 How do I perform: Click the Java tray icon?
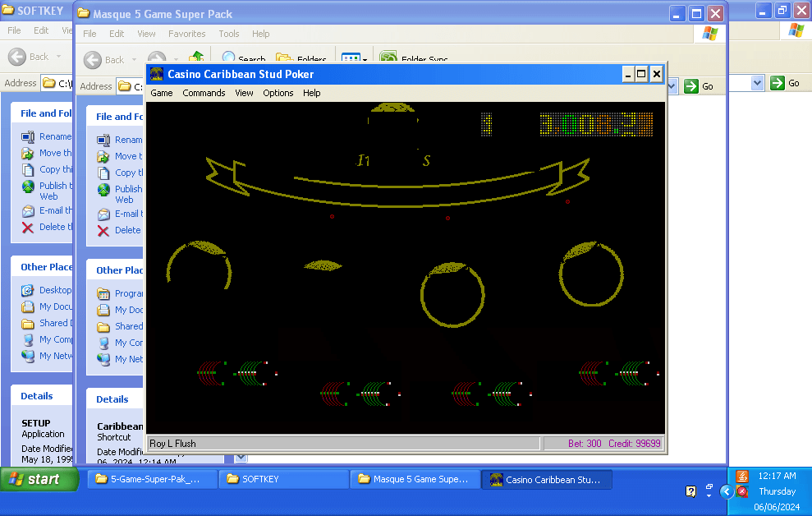(742, 476)
